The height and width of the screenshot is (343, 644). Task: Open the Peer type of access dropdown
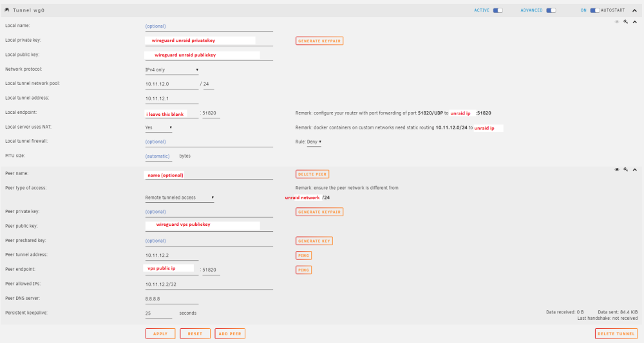[x=180, y=198]
